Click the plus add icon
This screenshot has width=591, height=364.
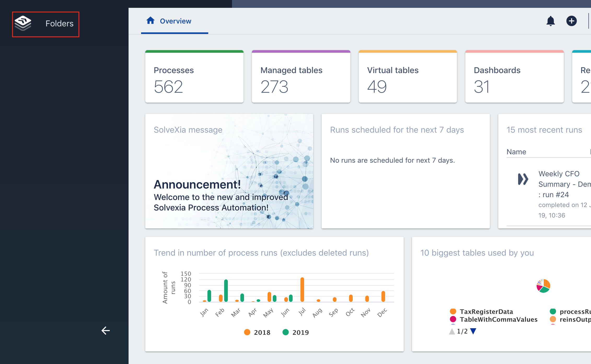pos(571,21)
